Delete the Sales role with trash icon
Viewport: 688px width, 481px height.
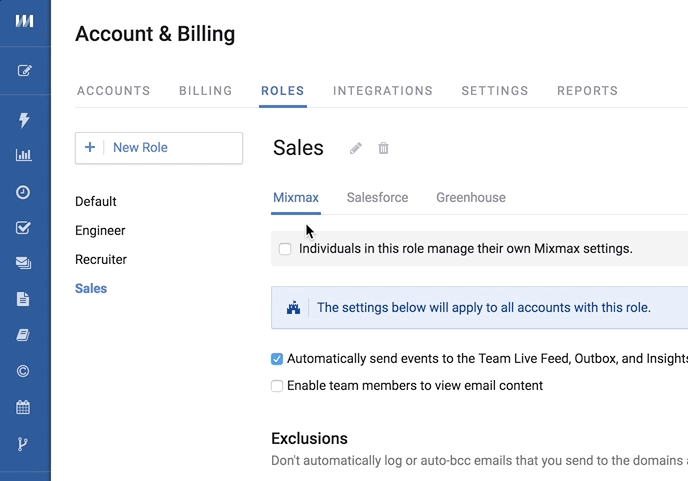click(383, 149)
